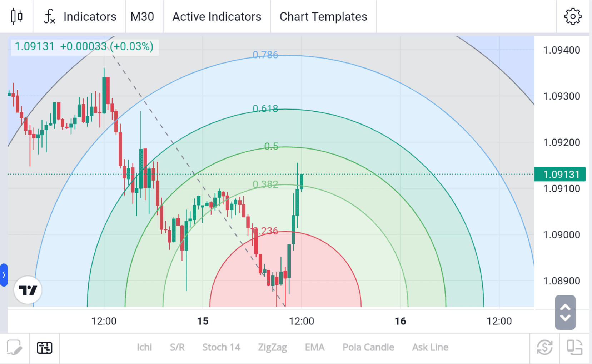Viewport: 592px width, 364px height.
Task: Click the date label 15 on time axis
Action: coord(203,321)
